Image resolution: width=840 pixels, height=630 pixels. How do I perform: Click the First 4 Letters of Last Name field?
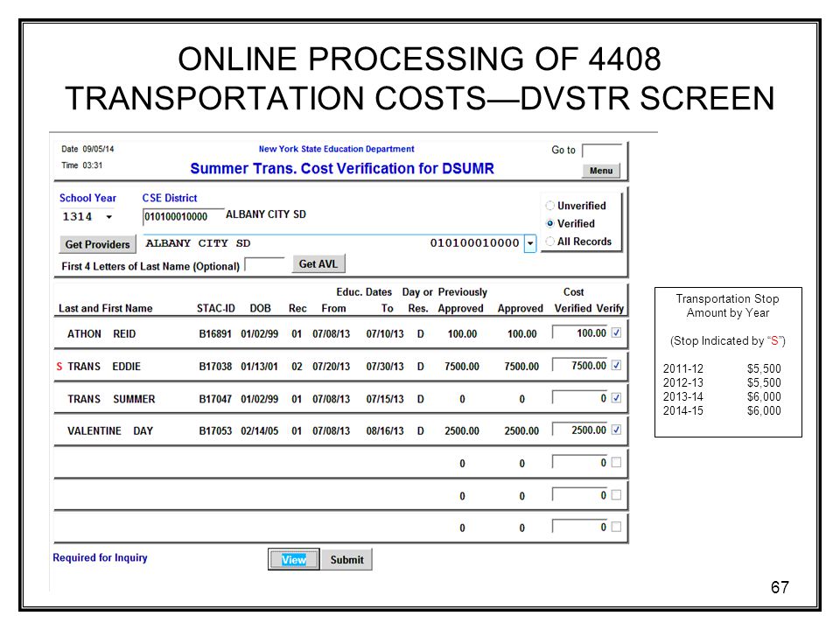(x=264, y=264)
